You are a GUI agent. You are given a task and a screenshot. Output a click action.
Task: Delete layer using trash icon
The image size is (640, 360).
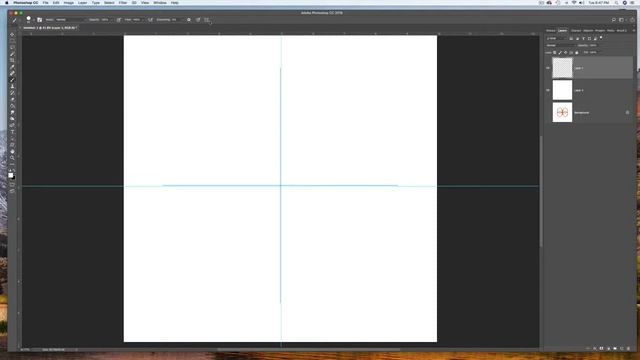(629, 349)
